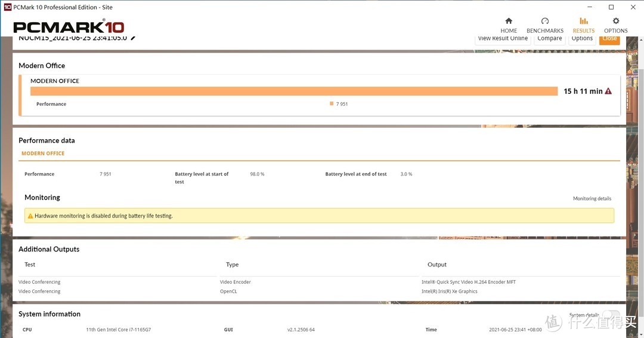644x338 pixels.
Task: Click the Performance value 7 951 in data row
Action: coord(105,174)
